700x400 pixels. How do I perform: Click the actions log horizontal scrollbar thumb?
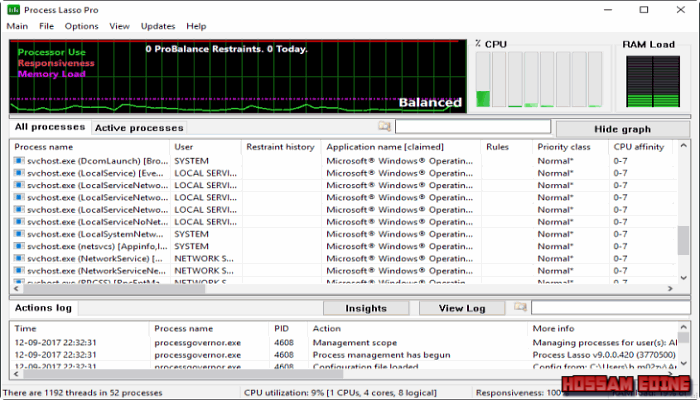[x=183, y=374]
